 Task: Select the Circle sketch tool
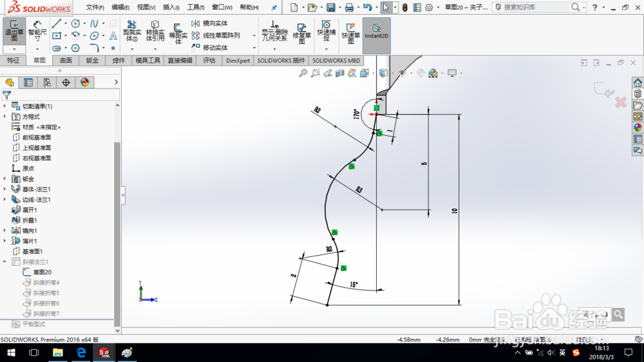tap(75, 23)
